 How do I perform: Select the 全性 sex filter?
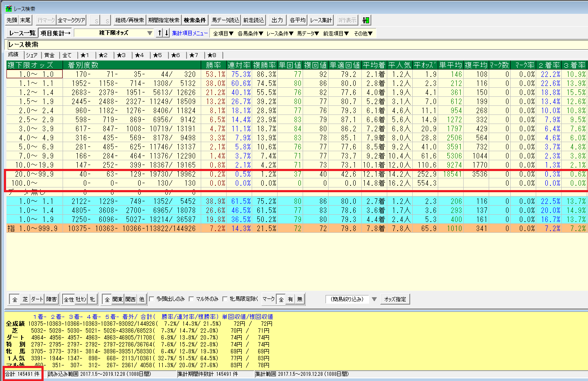click(x=69, y=299)
